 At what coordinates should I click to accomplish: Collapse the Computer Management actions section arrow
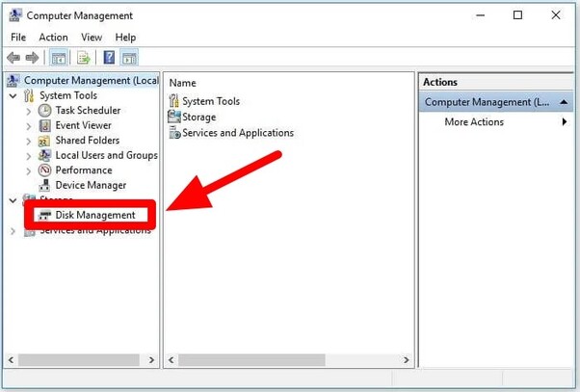(x=564, y=102)
